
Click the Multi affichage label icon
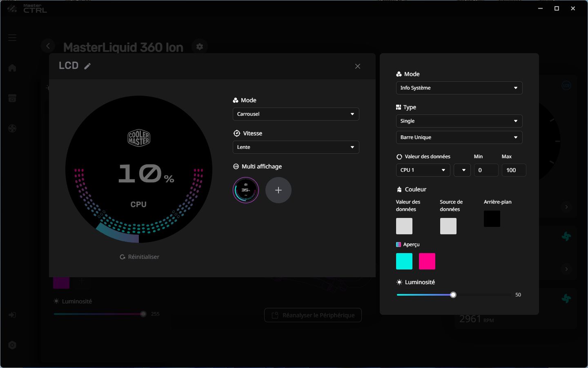[x=236, y=166]
